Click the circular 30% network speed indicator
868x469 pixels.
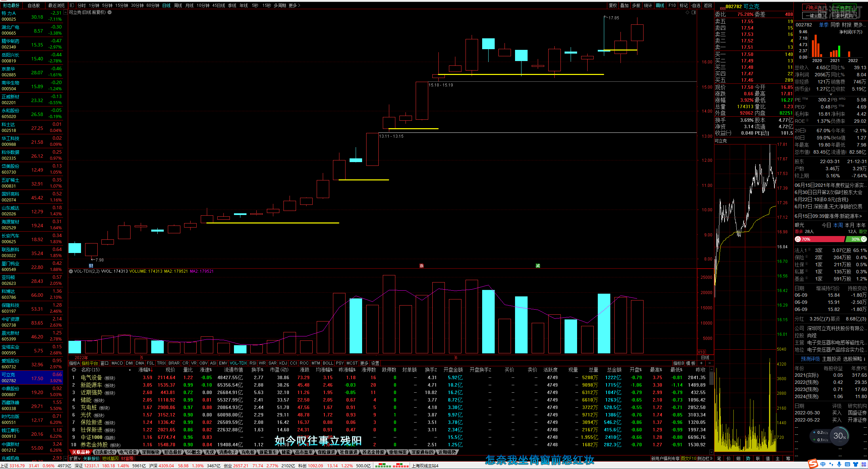click(x=839, y=436)
